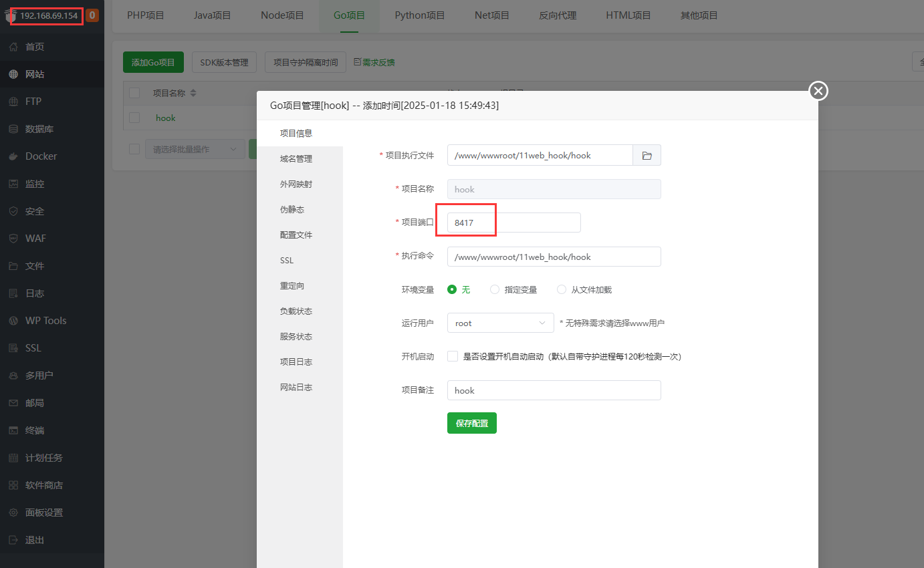Click the hook project name link
Viewport: 924px width, 568px height.
point(165,118)
